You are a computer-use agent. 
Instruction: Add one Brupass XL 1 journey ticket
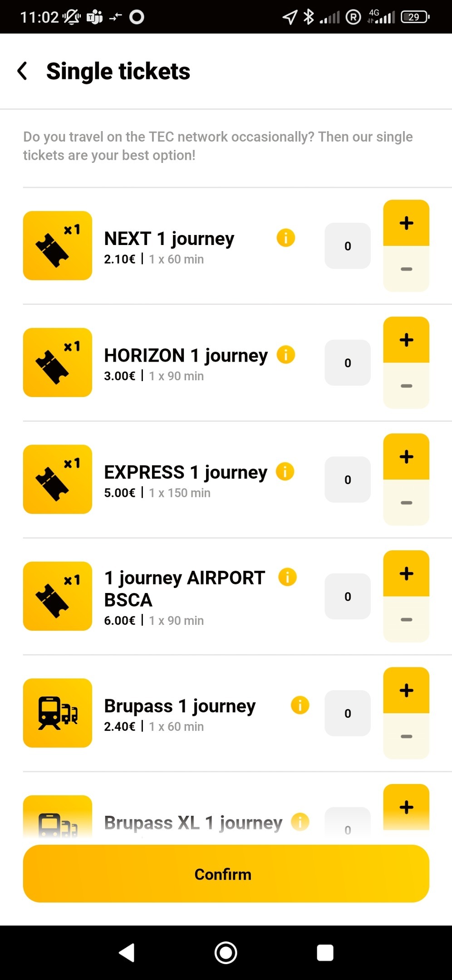(x=406, y=807)
